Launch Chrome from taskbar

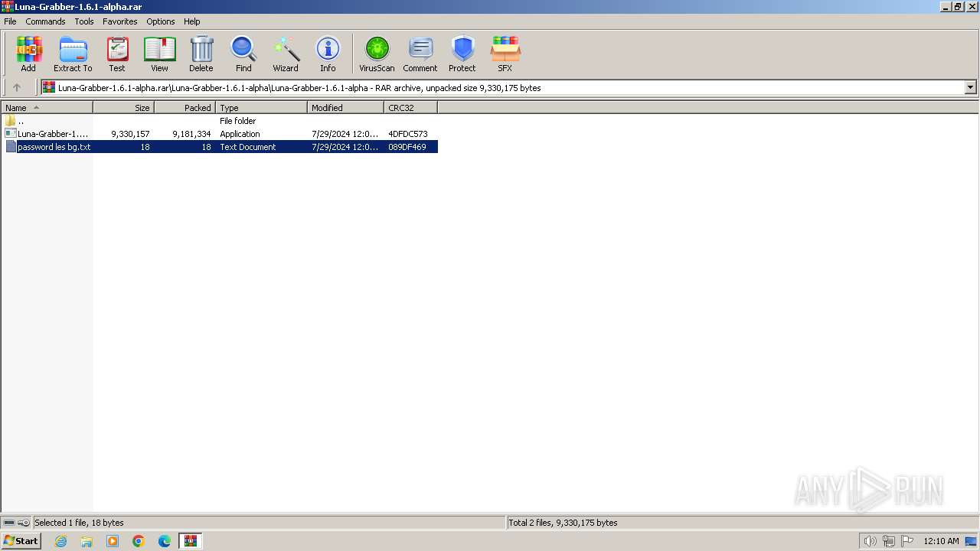(x=139, y=541)
